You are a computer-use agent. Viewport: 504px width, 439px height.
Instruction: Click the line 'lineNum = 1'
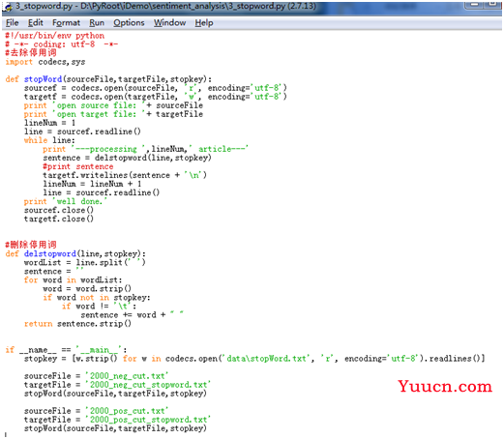click(x=49, y=123)
